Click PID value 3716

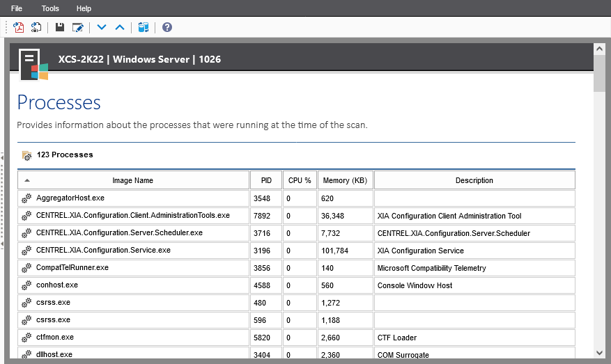(262, 233)
